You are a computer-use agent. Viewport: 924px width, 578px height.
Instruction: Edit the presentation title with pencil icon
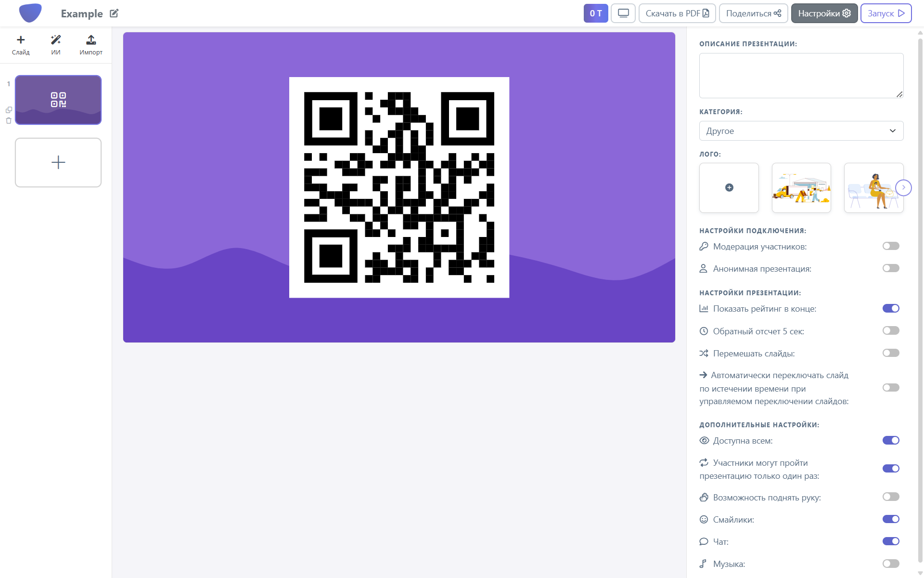tap(114, 13)
